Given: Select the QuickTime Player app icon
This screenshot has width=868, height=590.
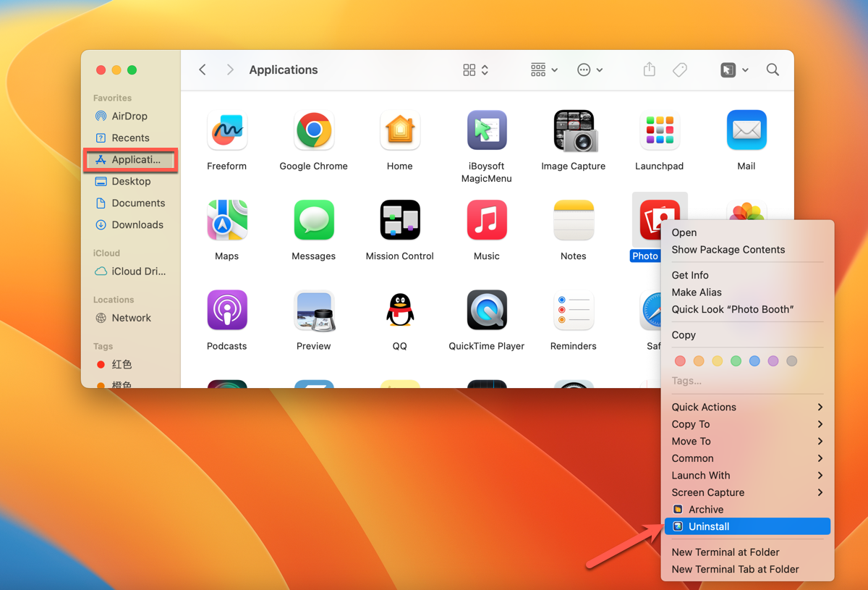Looking at the screenshot, I should 486,310.
